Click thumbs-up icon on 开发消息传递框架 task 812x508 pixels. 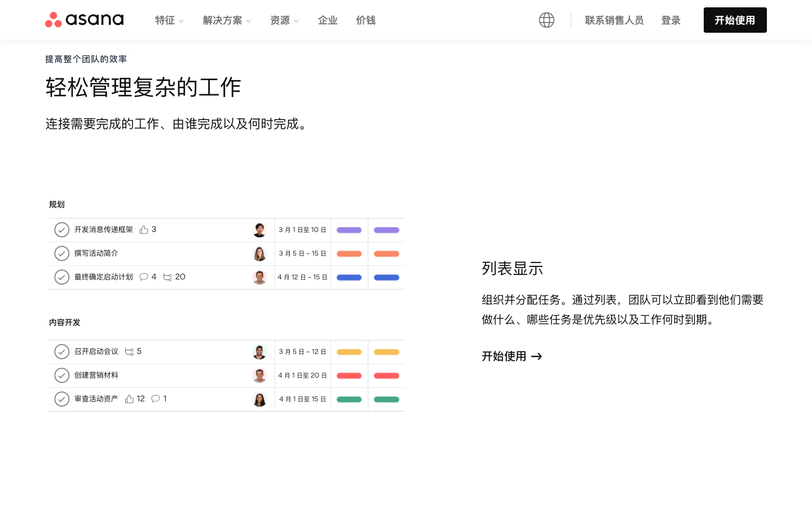(x=144, y=230)
